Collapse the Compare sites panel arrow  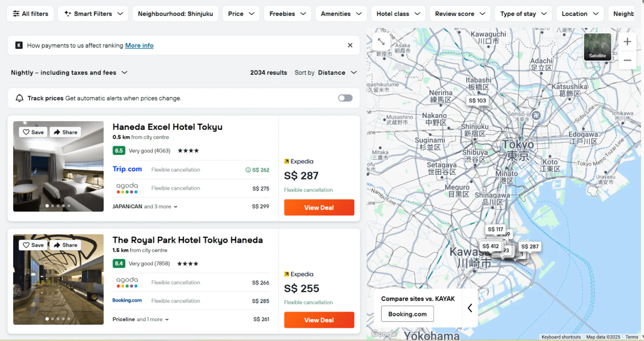click(x=470, y=308)
